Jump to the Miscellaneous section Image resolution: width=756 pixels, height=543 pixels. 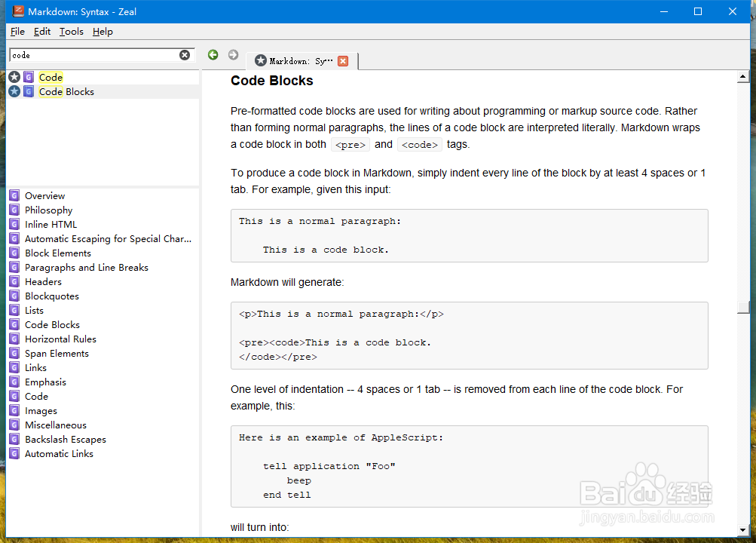click(x=56, y=425)
